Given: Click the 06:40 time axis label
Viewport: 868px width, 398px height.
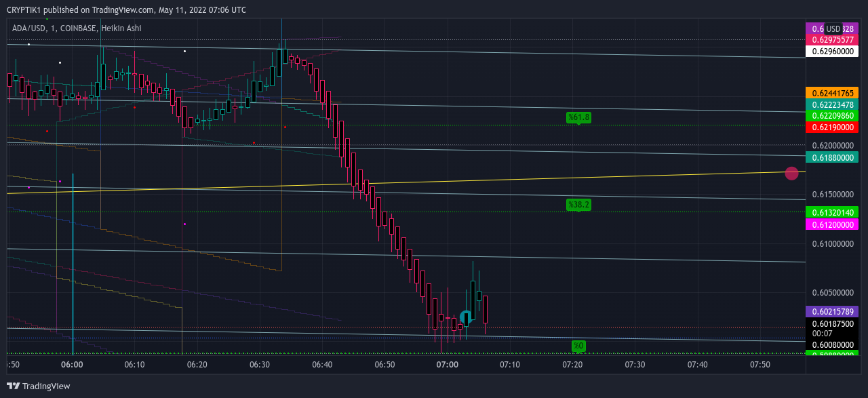Looking at the screenshot, I should click(322, 365).
